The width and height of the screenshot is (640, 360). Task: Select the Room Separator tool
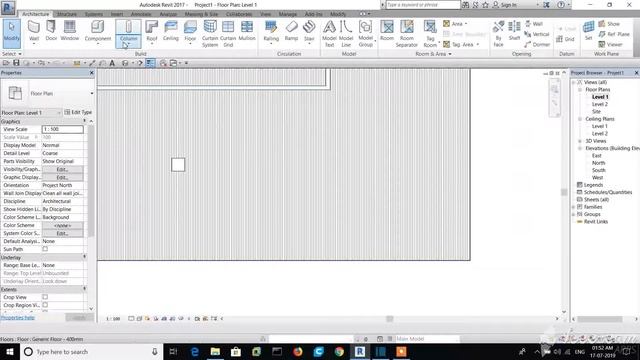click(x=407, y=33)
